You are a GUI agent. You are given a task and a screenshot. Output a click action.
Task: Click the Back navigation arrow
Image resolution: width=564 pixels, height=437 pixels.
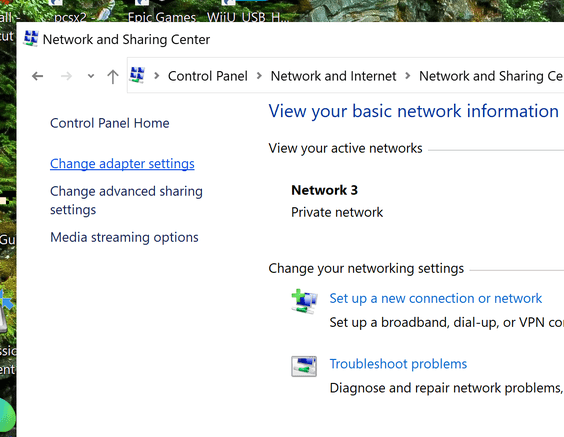[x=37, y=76]
